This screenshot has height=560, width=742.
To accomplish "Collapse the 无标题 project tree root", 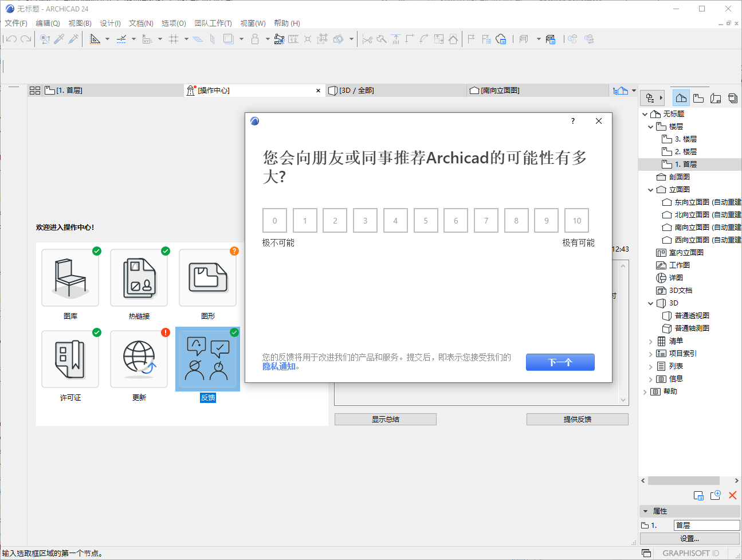I will [x=645, y=114].
